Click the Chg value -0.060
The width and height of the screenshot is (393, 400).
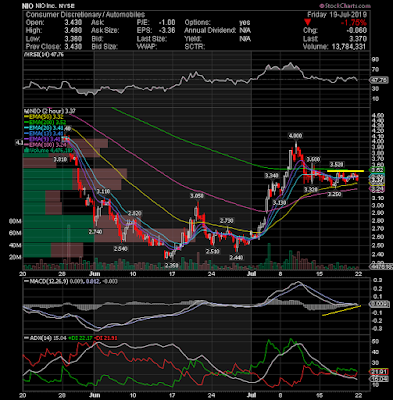[356, 31]
